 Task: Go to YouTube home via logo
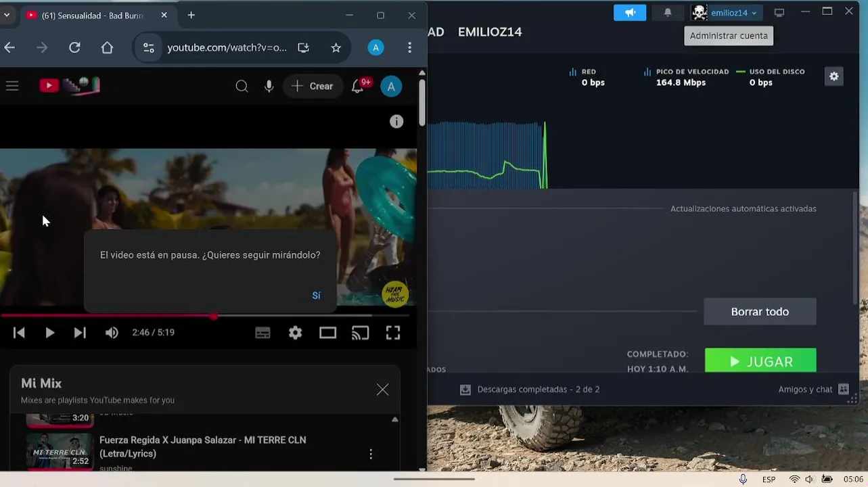(70, 85)
